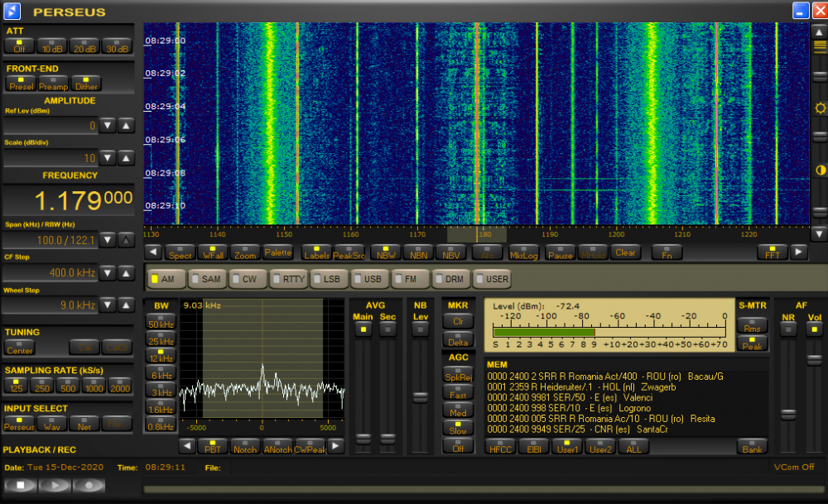The height and width of the screenshot is (504, 828).
Task: Open the settings gear on right edge
Action: (819, 108)
